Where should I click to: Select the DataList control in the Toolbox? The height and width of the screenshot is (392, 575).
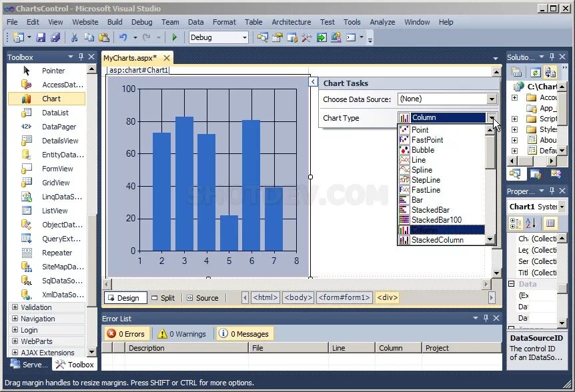click(47, 113)
